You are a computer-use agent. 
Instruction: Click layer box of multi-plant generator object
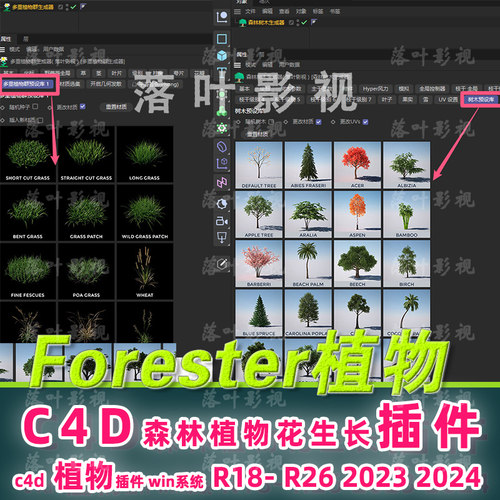coord(61,7)
